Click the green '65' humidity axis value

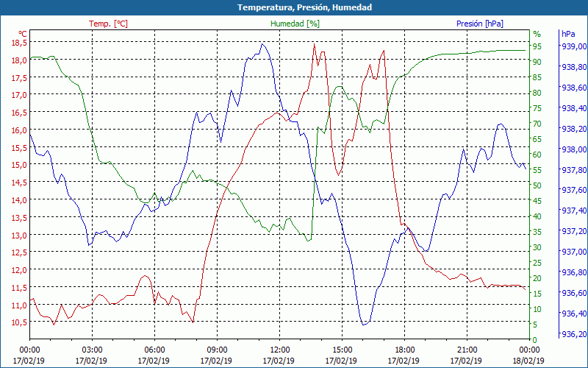537,139
